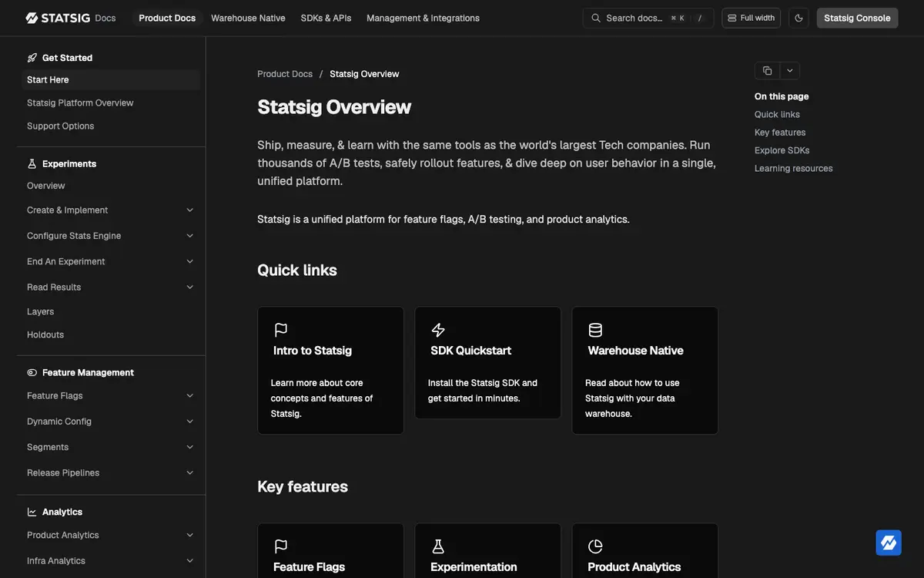Expand Segments chevron
This screenshot has height=578, width=924.
[x=190, y=447]
